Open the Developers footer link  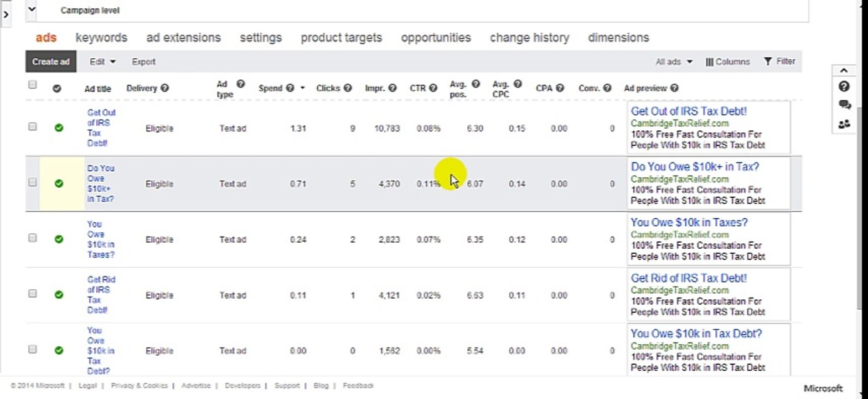pos(242,386)
